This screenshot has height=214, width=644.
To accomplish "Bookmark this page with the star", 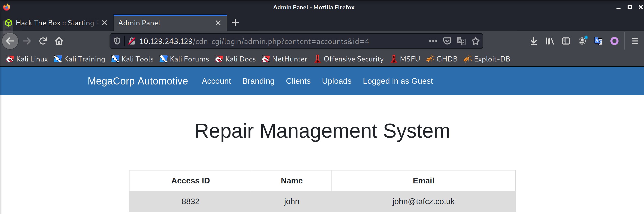I will click(x=476, y=41).
